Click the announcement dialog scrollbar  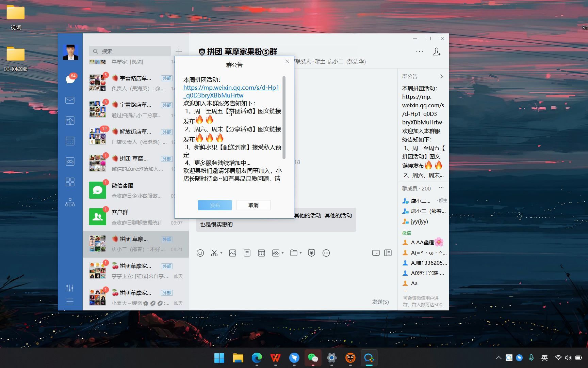pos(284,118)
